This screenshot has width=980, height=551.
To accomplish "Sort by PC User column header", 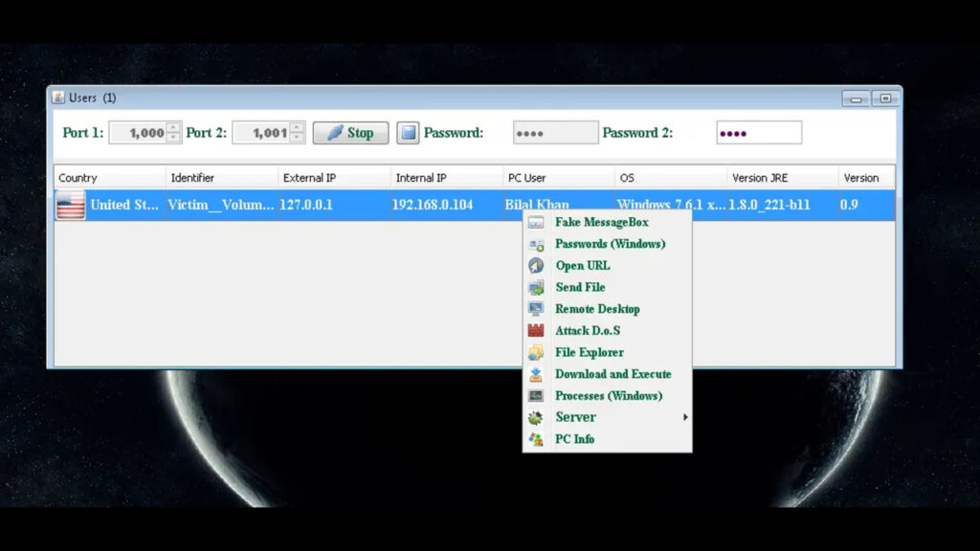I will click(x=559, y=178).
